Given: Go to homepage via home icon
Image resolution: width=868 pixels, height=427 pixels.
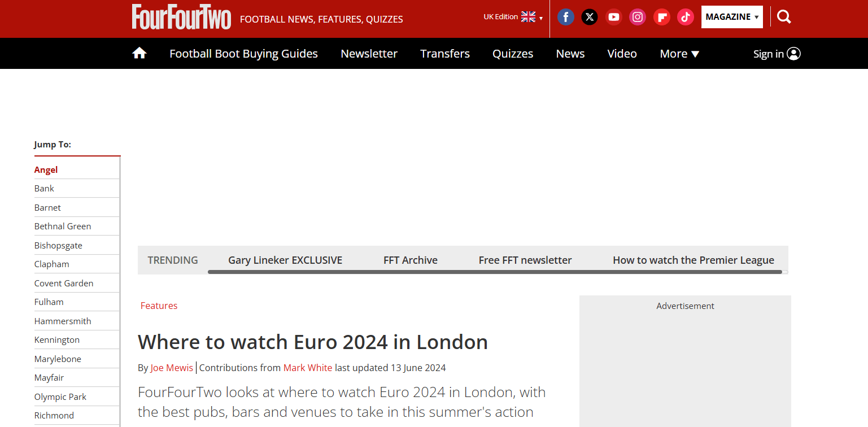Looking at the screenshot, I should pyautogui.click(x=139, y=54).
